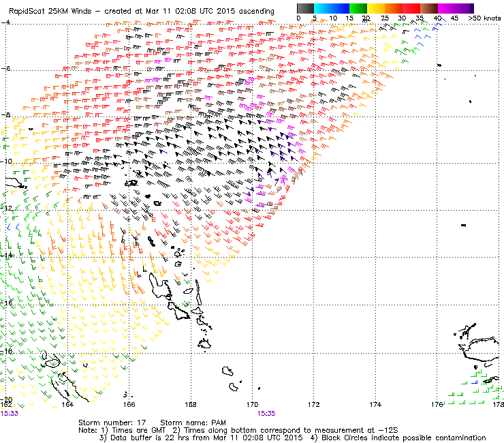Image resolution: width=504 pixels, height=443 pixels.
Task: Click the "-12" latitude axis label
Action: [x=6, y=208]
